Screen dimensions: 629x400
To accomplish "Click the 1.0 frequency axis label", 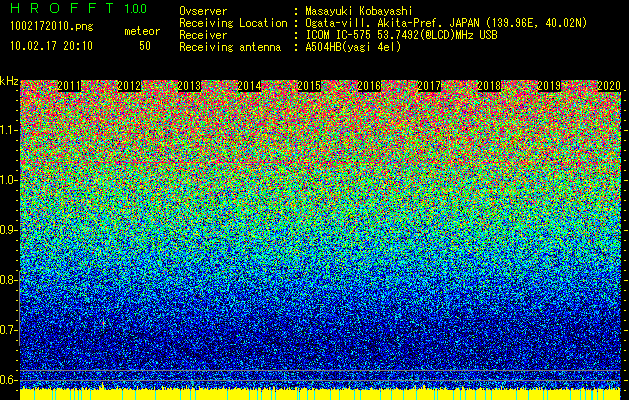I will (x=9, y=180).
